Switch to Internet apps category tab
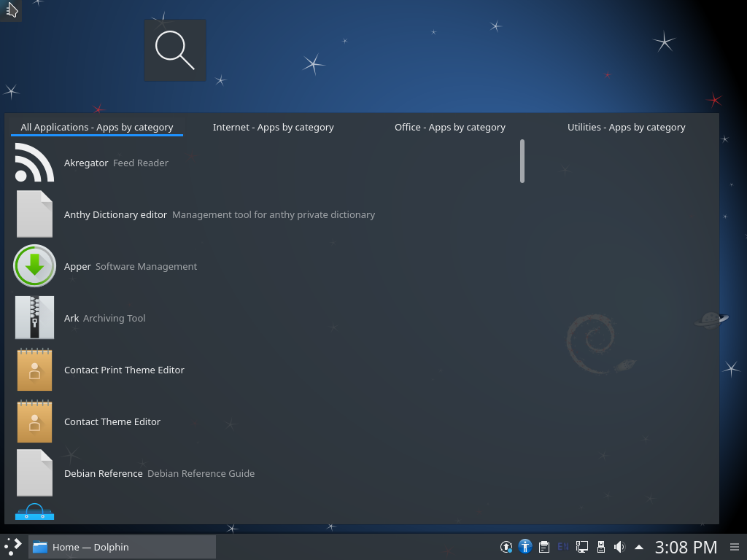Screen dimensions: 747x560 (273, 127)
